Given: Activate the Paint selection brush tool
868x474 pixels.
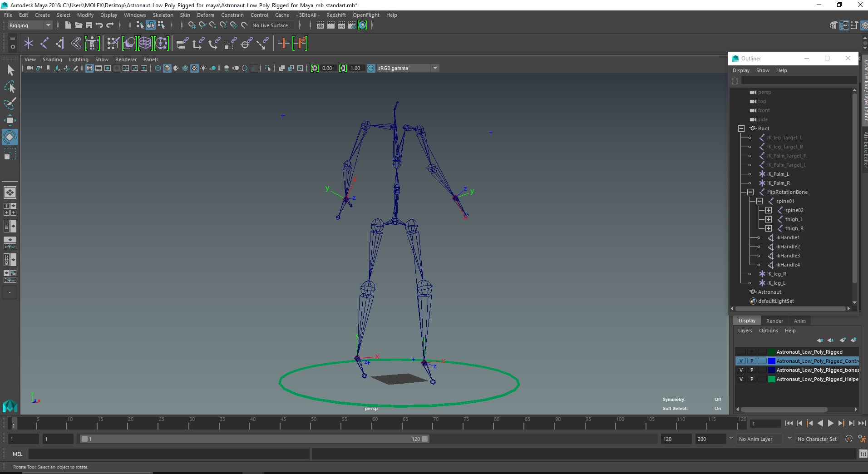Looking at the screenshot, I should tap(10, 103).
